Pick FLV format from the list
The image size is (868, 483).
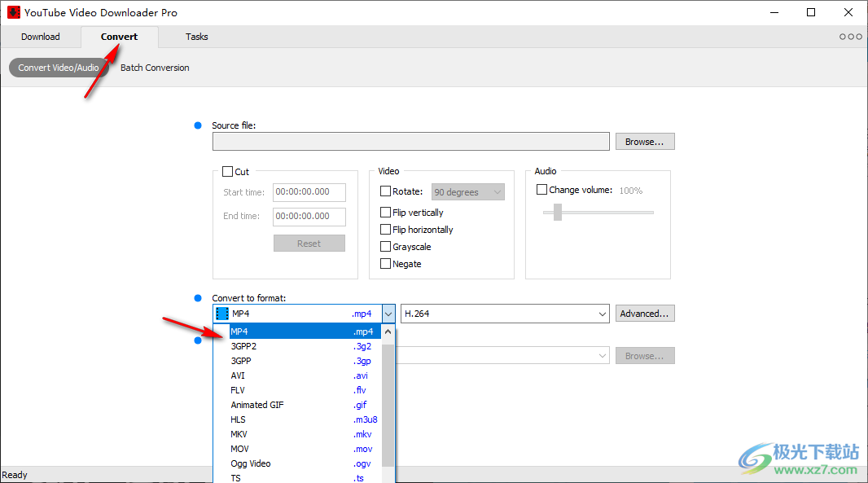pyautogui.click(x=305, y=390)
